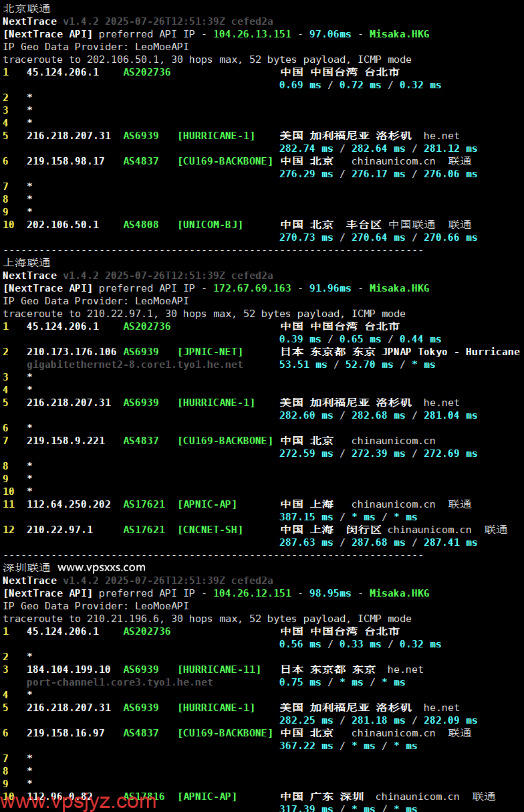524x812 pixels.
Task: Click the 深圳联通 section heading
Action: (x=26, y=568)
